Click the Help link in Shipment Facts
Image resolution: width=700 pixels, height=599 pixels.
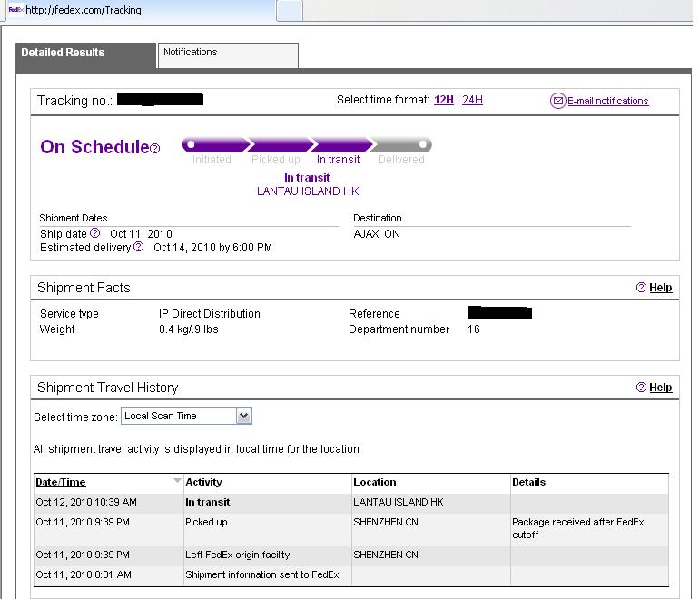(x=661, y=288)
